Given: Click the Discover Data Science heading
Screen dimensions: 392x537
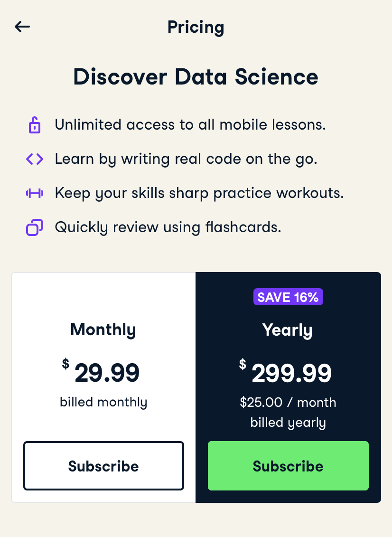Looking at the screenshot, I should 196,77.
